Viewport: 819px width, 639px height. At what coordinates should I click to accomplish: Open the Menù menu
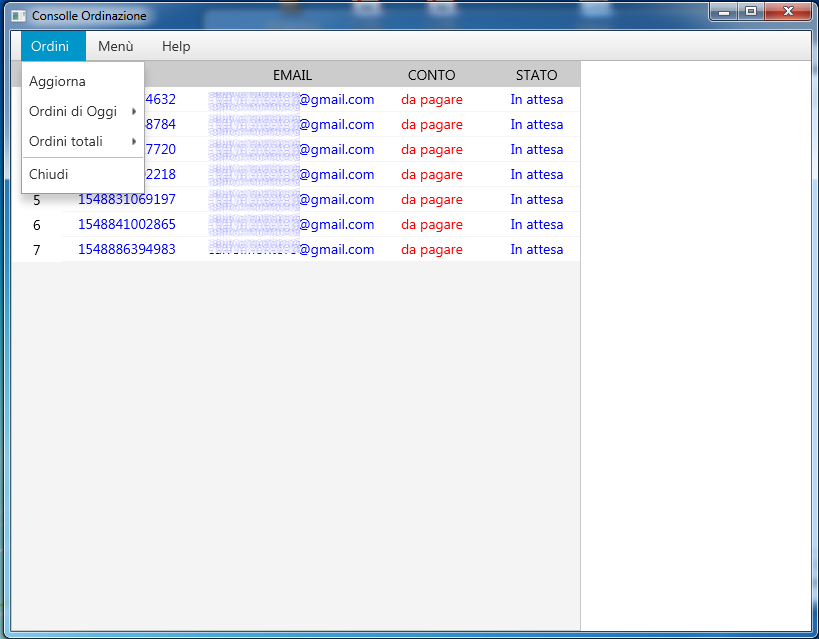(115, 46)
